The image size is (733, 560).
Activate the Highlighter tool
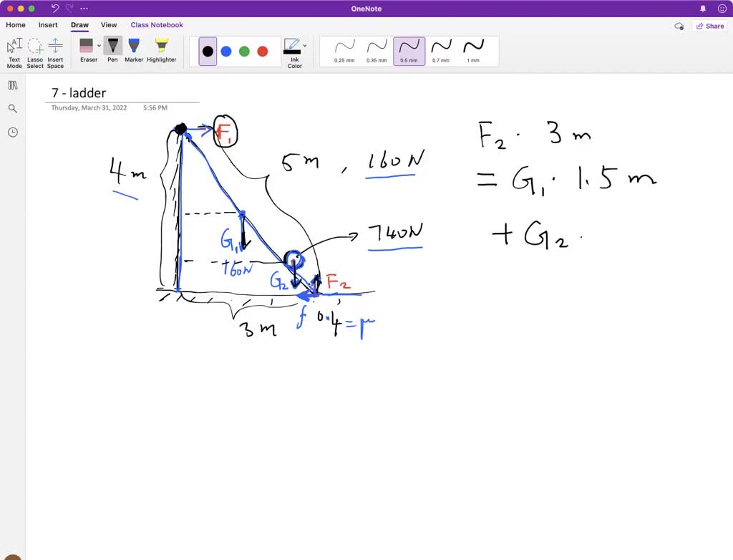[x=161, y=50]
